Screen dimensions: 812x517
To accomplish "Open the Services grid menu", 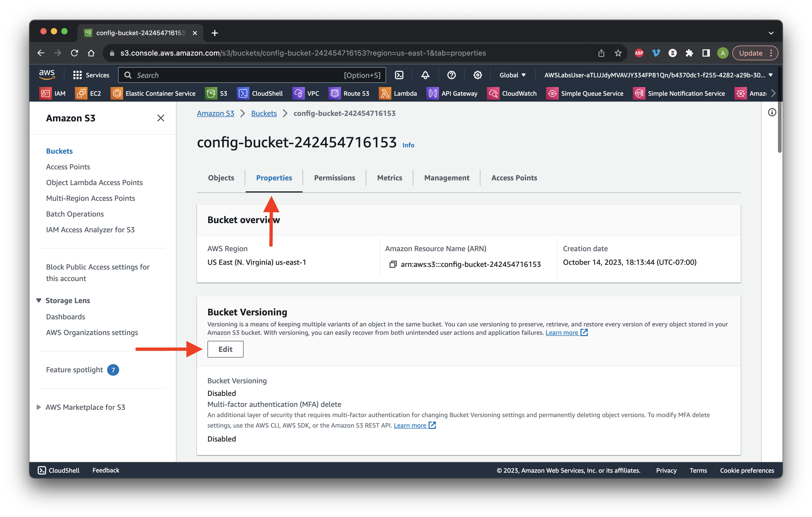I will coord(91,75).
